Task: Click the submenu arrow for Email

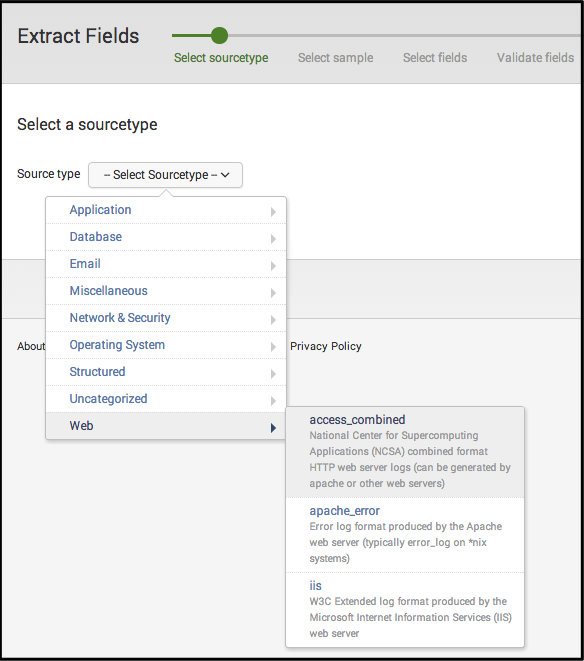Action: (273, 266)
